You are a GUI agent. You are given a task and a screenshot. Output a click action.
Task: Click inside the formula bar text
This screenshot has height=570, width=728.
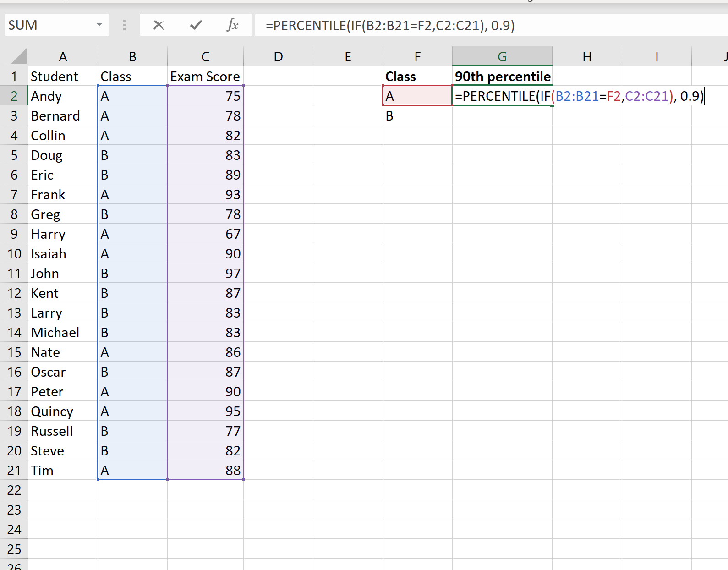[x=390, y=25]
